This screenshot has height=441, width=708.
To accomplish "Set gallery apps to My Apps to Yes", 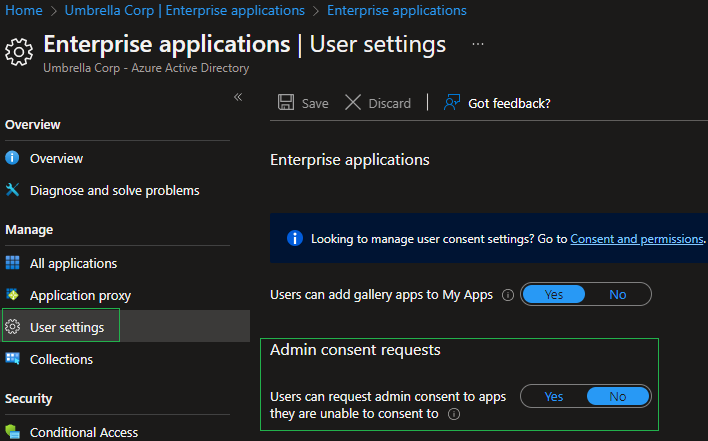I will [554, 294].
